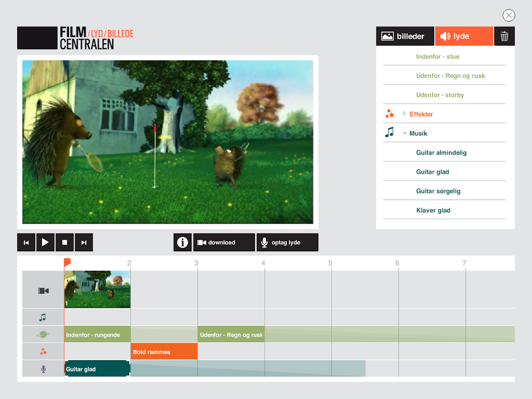Screen dimensions: 532x399
Task: Click timeline marker number 7
Action: click(x=464, y=263)
